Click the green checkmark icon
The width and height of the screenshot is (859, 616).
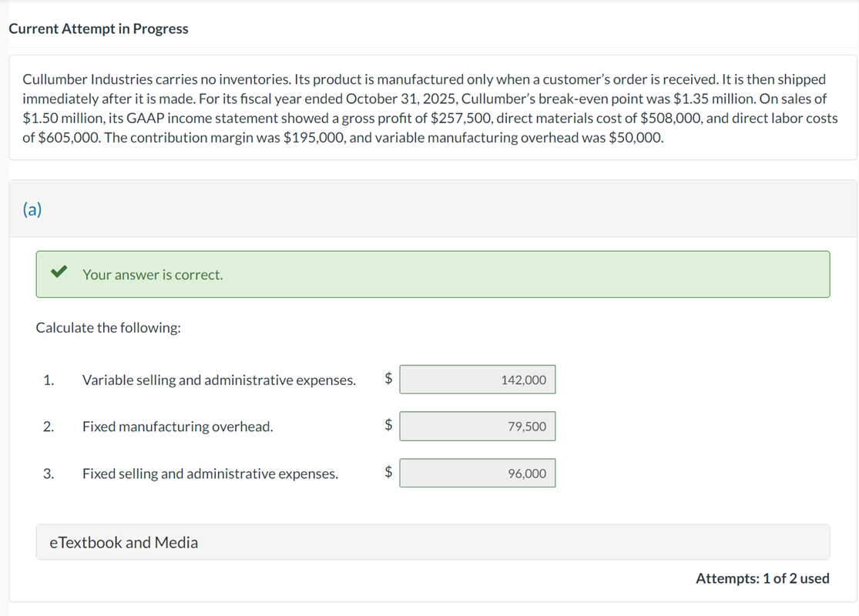57,273
